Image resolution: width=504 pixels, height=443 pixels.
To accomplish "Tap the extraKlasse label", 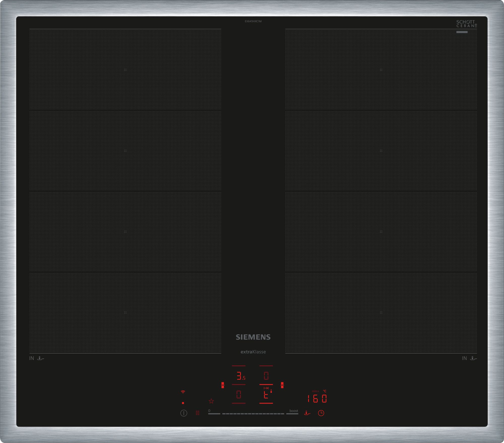I will point(253,352).
